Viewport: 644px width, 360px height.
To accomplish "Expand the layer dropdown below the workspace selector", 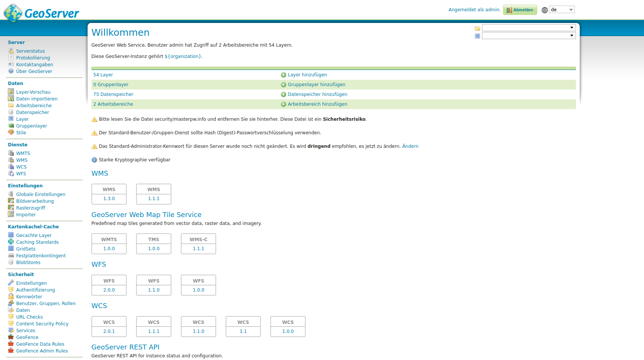I will [x=529, y=36].
